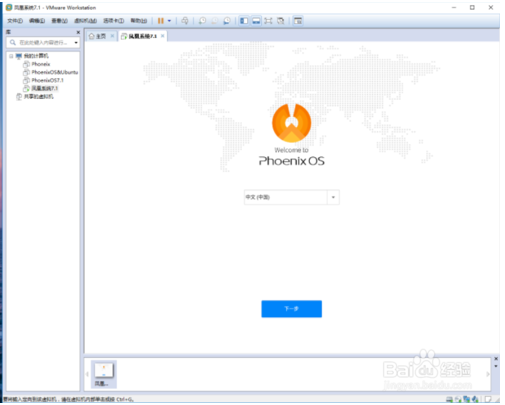Image resolution: width=505 pixels, height=405 pixels.
Task: Click the send Ctrl+Alt+Del toolbar icon
Action: (x=185, y=21)
